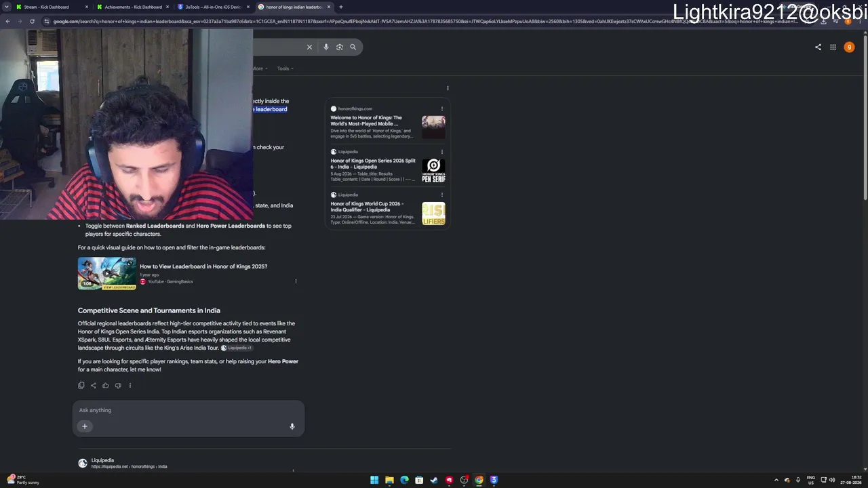Open 'How to View Leaderboard in Honor of Kings 2025?' video
Viewport: 868px width, 488px height.
[x=203, y=266]
